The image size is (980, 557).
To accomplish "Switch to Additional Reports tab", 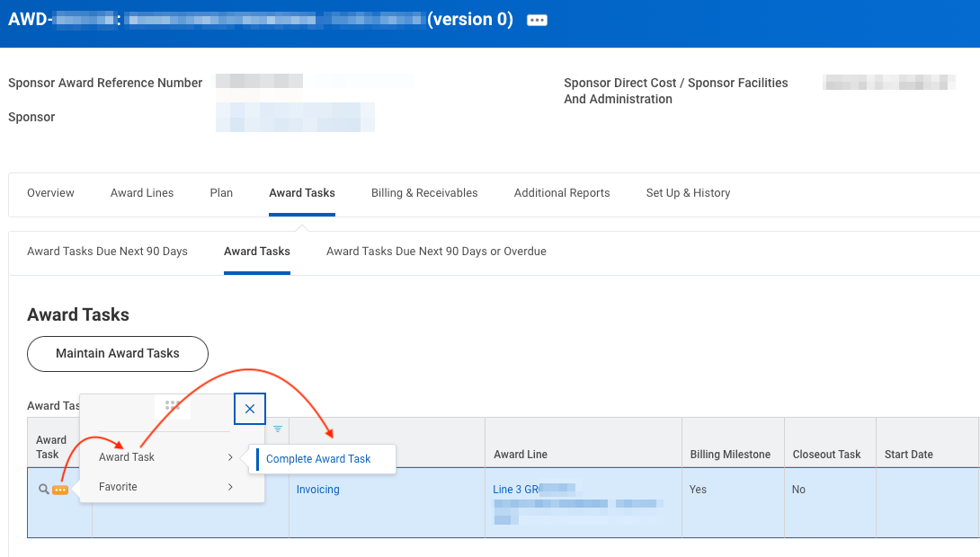I will coord(562,193).
